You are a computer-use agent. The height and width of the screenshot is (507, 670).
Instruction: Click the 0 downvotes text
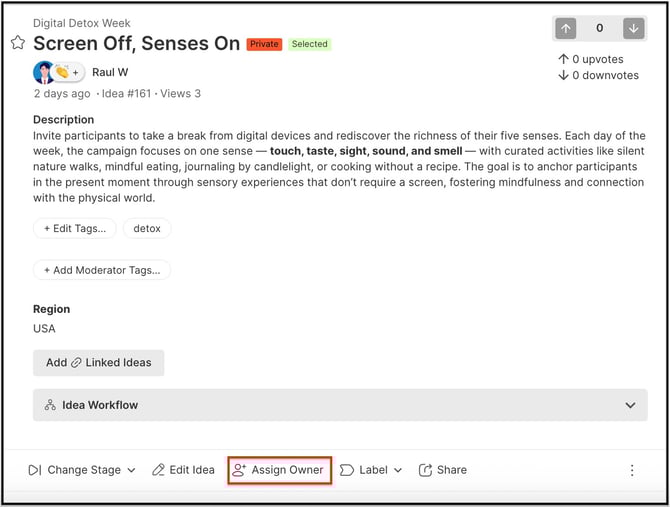click(x=599, y=75)
